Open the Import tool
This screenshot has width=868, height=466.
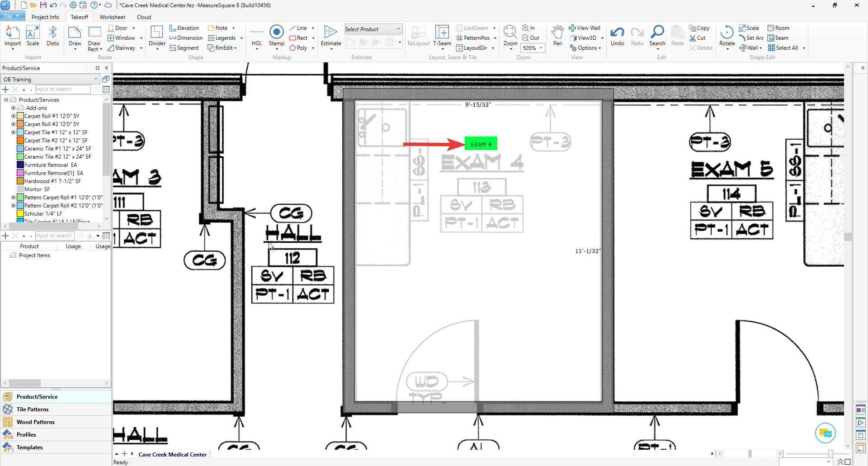pyautogui.click(x=13, y=36)
